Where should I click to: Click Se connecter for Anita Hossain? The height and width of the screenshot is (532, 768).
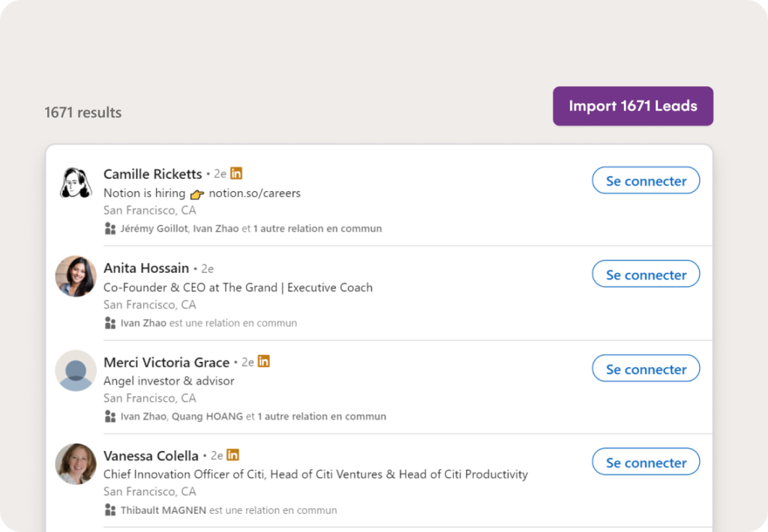[645, 275]
